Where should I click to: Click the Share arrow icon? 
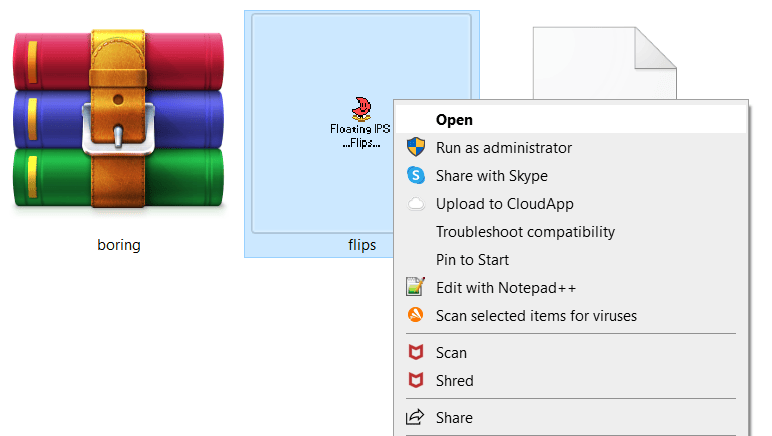point(415,418)
